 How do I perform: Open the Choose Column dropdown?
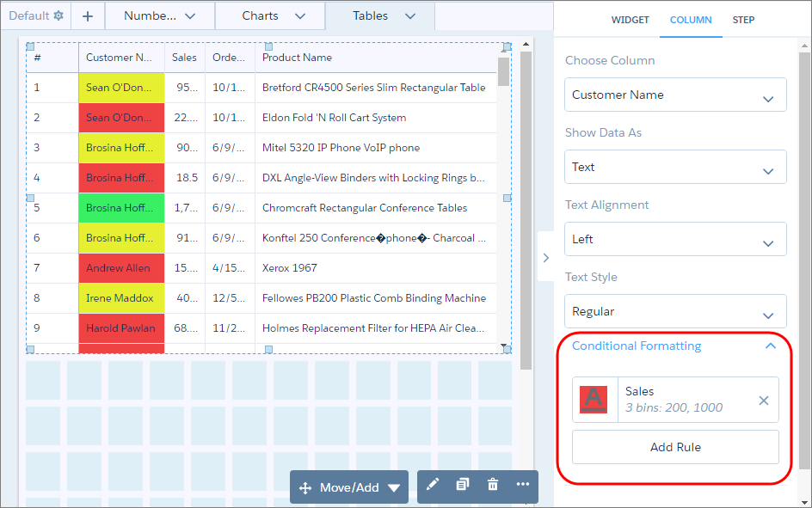click(x=675, y=95)
